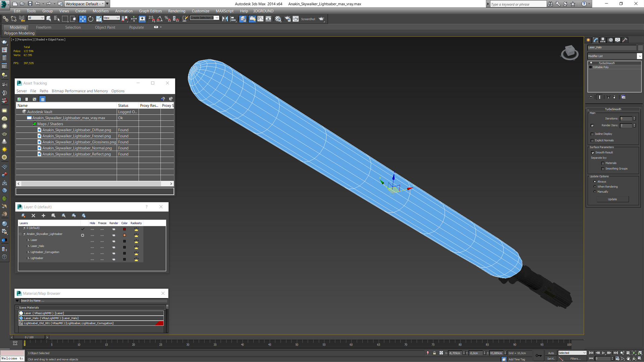
Task: Open Bitmap Performance and Memory menu
Action: [79, 91]
